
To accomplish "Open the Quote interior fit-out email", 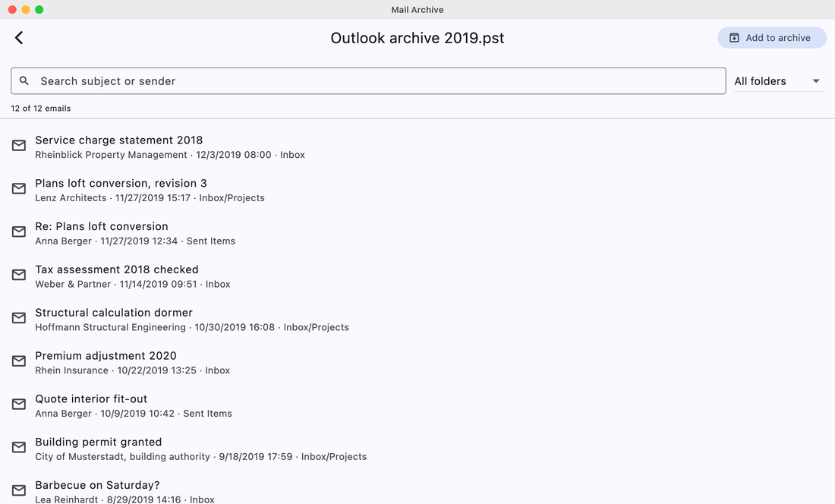I will click(x=417, y=405).
